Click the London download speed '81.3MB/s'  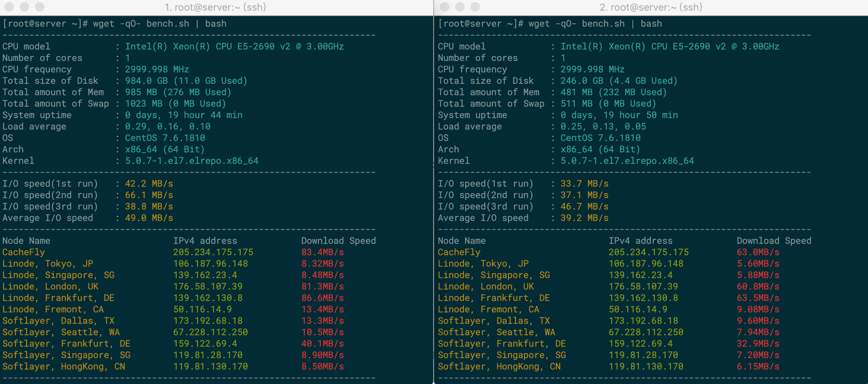coord(323,286)
